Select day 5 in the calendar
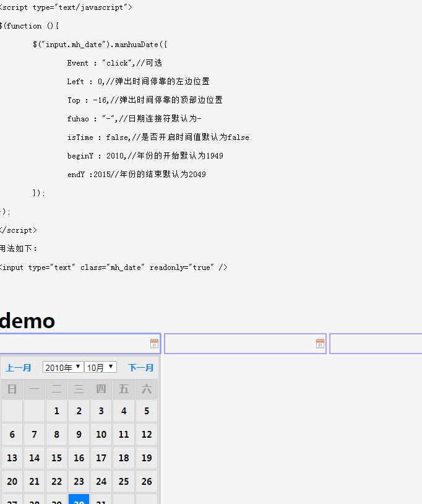The height and width of the screenshot is (504, 422). coord(147,411)
